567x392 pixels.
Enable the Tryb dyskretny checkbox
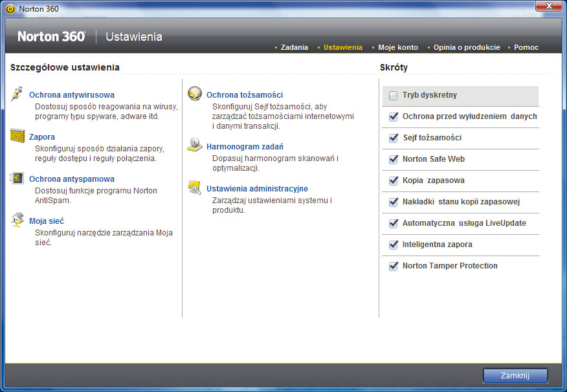pyautogui.click(x=394, y=96)
